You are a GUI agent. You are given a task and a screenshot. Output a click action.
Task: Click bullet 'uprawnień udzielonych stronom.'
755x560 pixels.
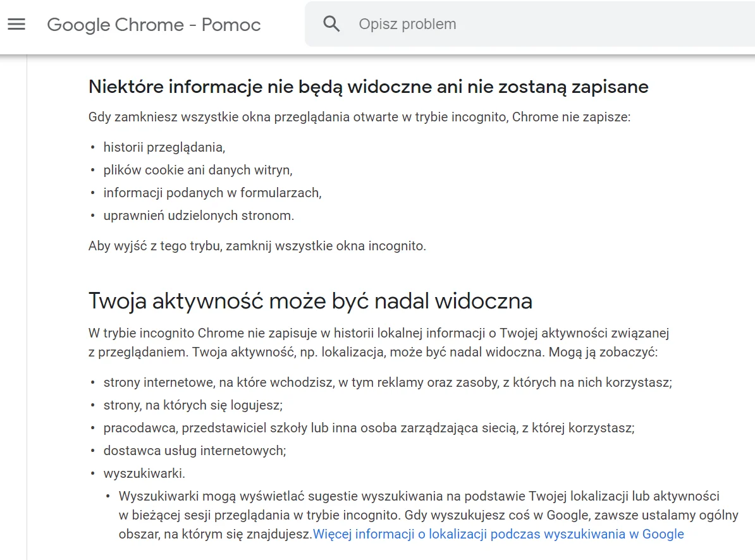pyautogui.click(x=199, y=216)
